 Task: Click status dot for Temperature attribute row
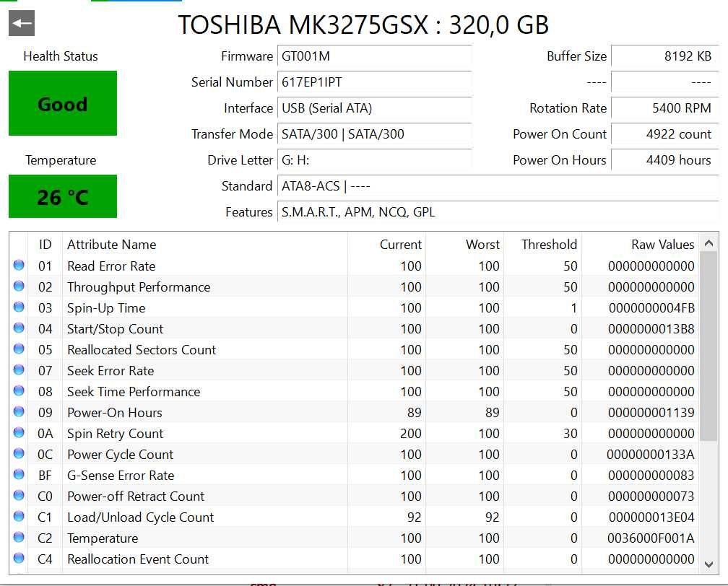click(19, 537)
